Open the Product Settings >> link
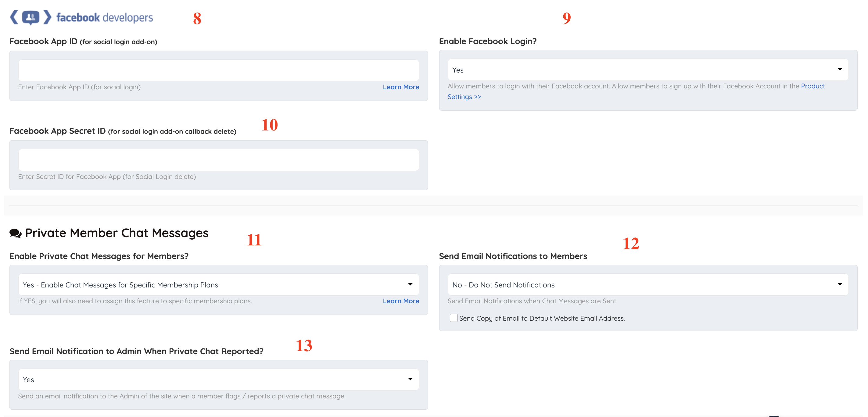The height and width of the screenshot is (417, 868). 464,97
